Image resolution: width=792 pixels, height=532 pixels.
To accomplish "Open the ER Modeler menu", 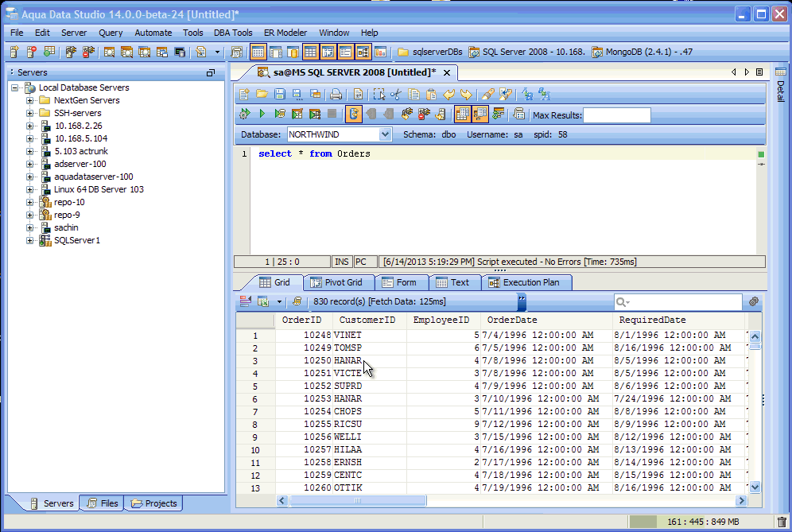I will [285, 33].
